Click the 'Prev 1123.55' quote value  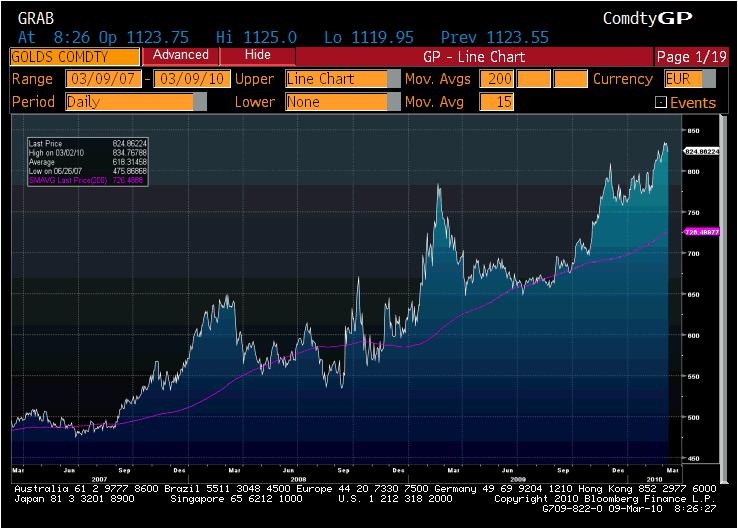tap(495, 37)
